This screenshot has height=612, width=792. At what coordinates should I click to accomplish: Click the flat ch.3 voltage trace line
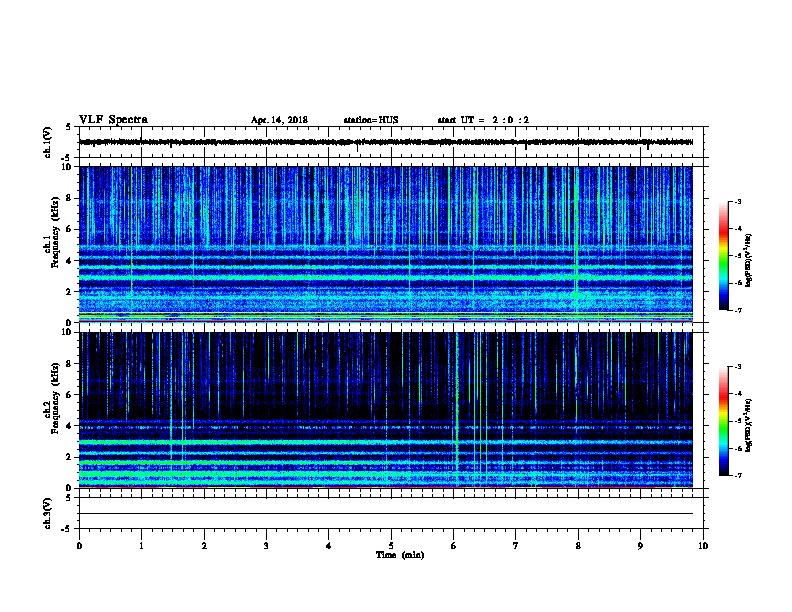(x=386, y=514)
